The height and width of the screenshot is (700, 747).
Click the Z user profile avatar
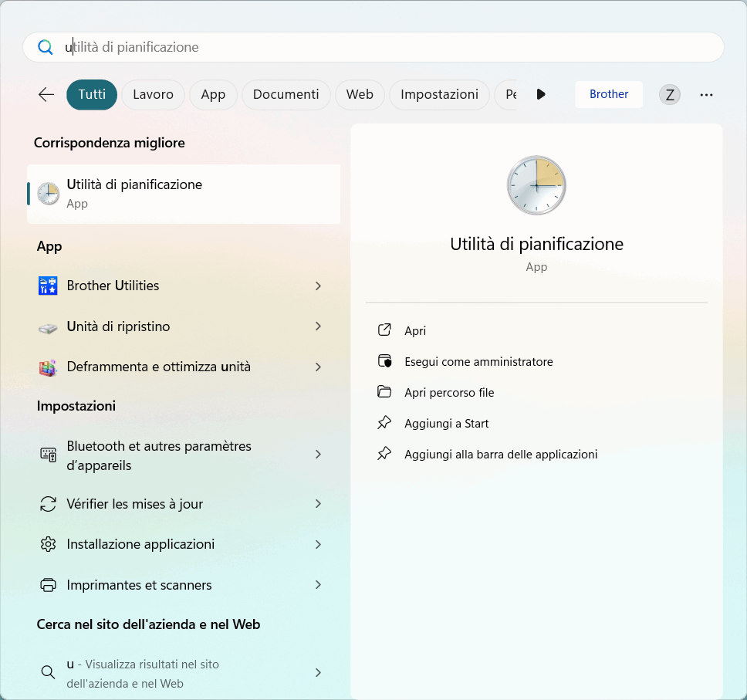pyautogui.click(x=669, y=95)
